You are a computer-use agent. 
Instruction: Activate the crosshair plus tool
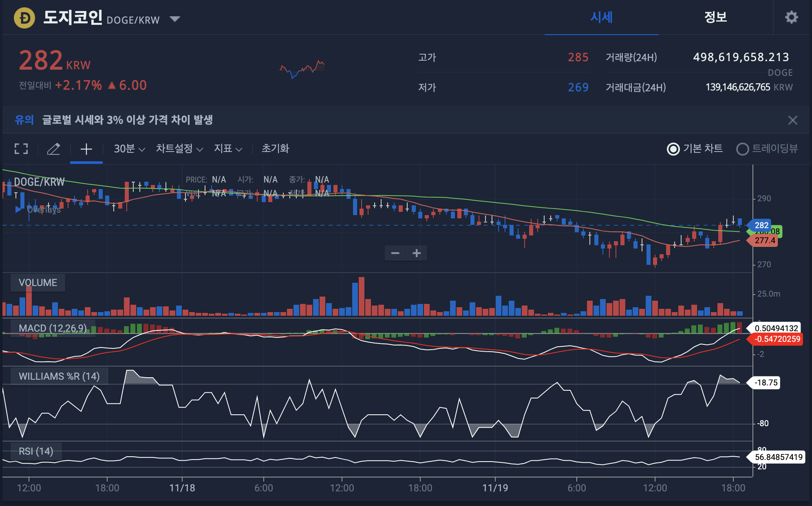coord(86,149)
